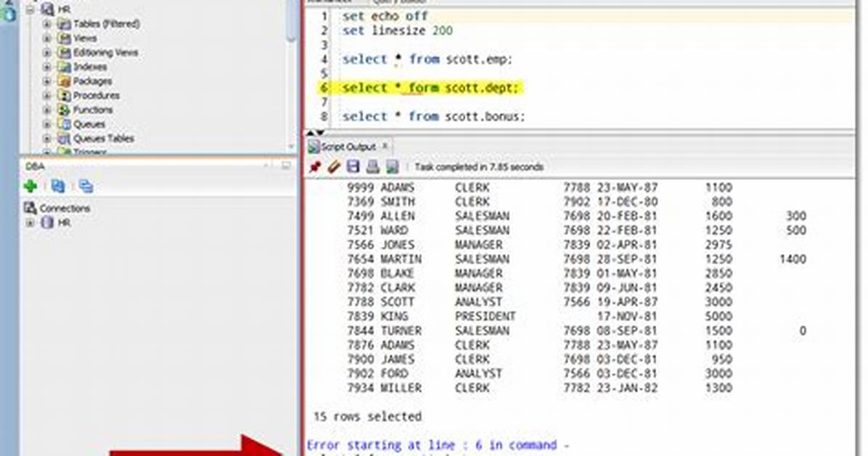
Task: Click the output row '7698 BLAKE'
Action: pos(540,273)
